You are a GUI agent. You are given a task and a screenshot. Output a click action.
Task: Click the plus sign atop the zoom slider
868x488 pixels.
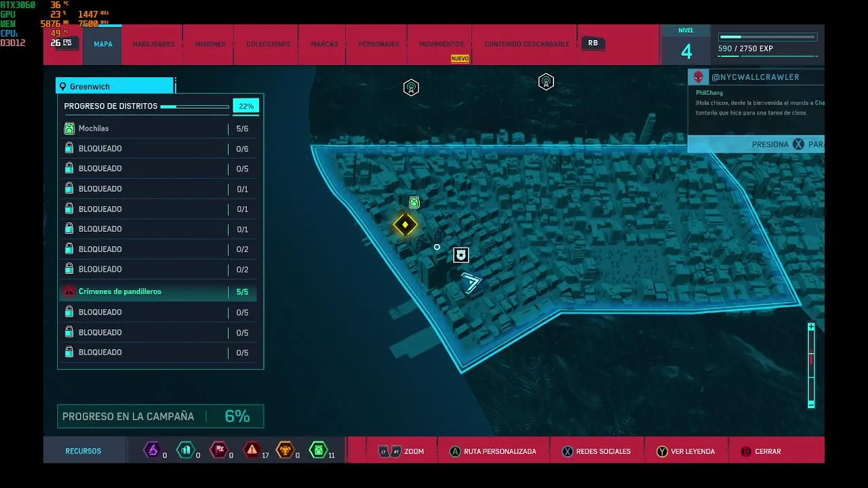coord(811,327)
